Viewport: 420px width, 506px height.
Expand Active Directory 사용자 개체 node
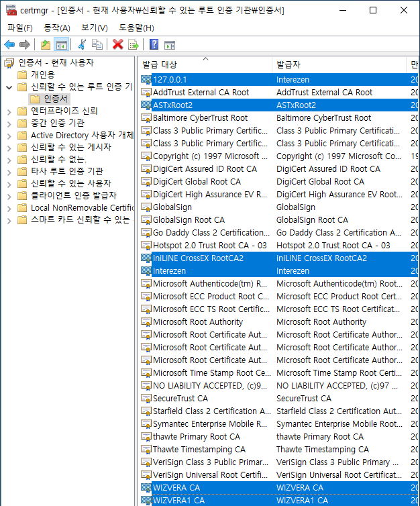coord(9,136)
